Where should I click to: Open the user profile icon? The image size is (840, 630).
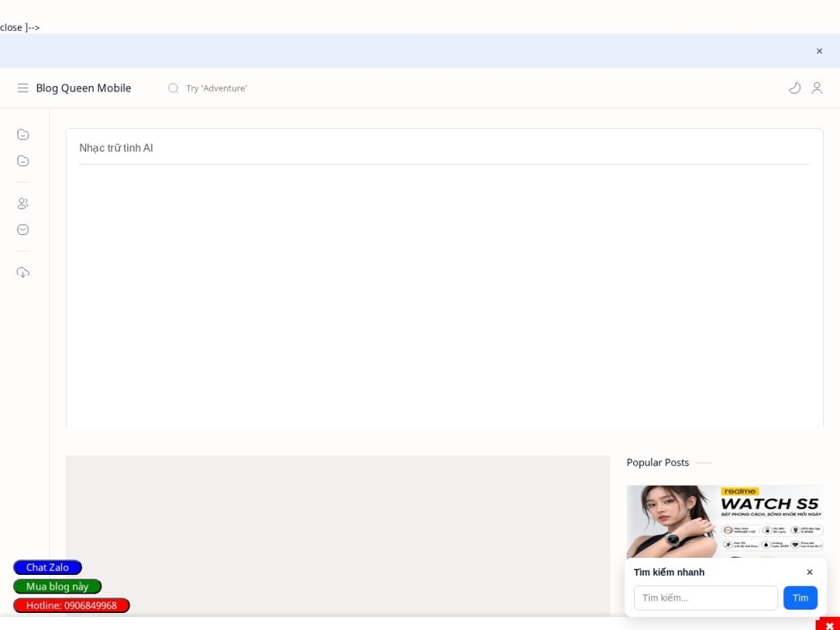click(816, 88)
